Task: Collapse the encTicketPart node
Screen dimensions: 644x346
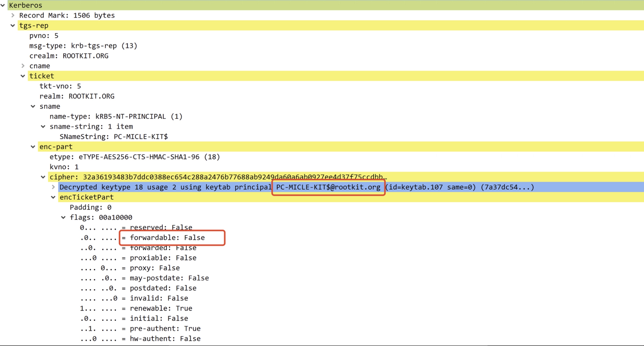Action: [x=53, y=197]
